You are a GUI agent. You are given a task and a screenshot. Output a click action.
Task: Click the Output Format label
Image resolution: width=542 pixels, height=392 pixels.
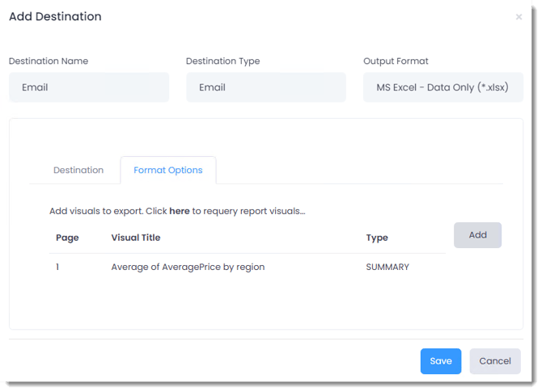(x=396, y=61)
